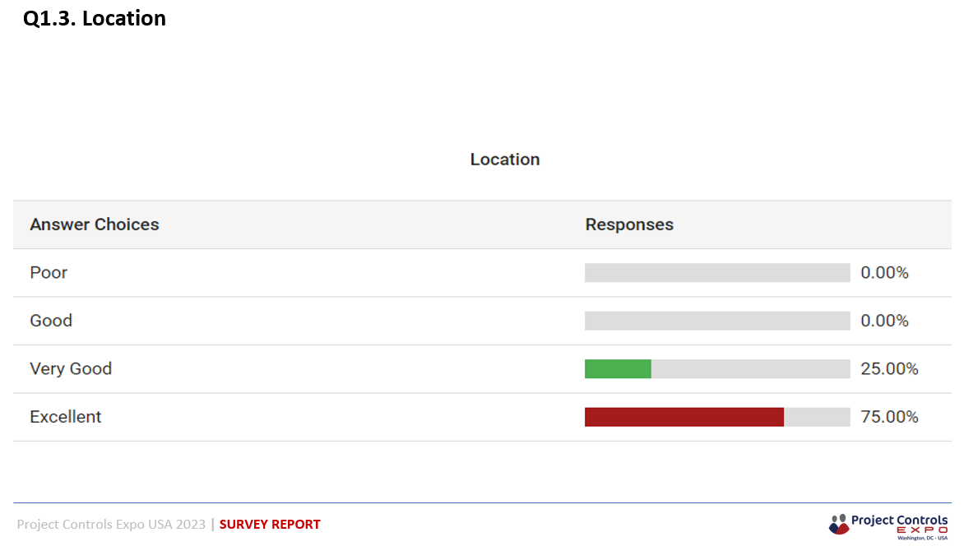Click the Project Controls Expo logo
Image resolution: width=964 pixels, height=560 pixels.
(888, 526)
